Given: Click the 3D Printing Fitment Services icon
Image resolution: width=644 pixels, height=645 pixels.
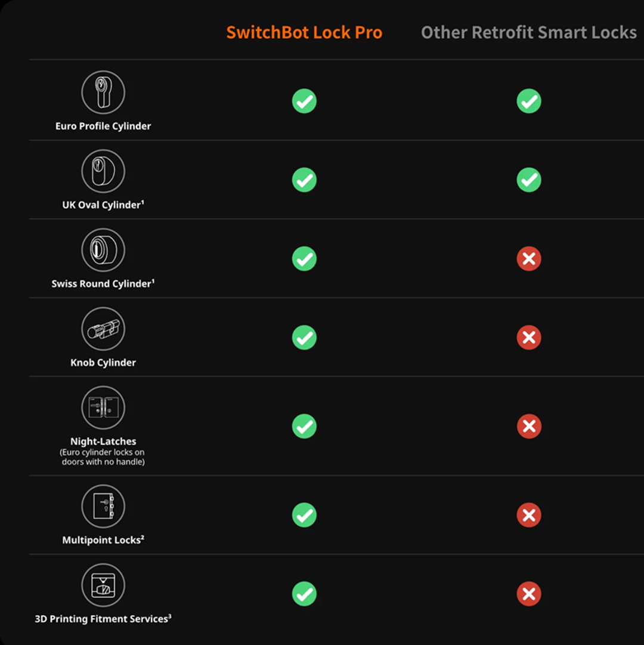Looking at the screenshot, I should (x=103, y=585).
